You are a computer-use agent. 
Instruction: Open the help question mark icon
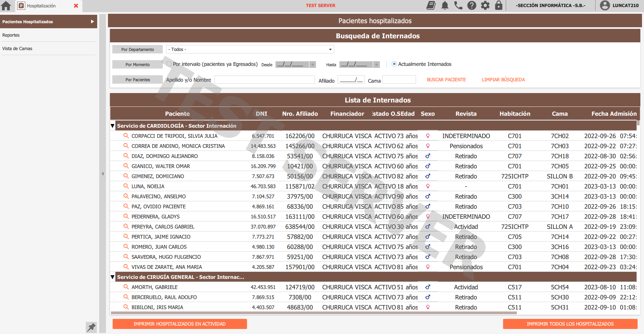pos(472,5)
